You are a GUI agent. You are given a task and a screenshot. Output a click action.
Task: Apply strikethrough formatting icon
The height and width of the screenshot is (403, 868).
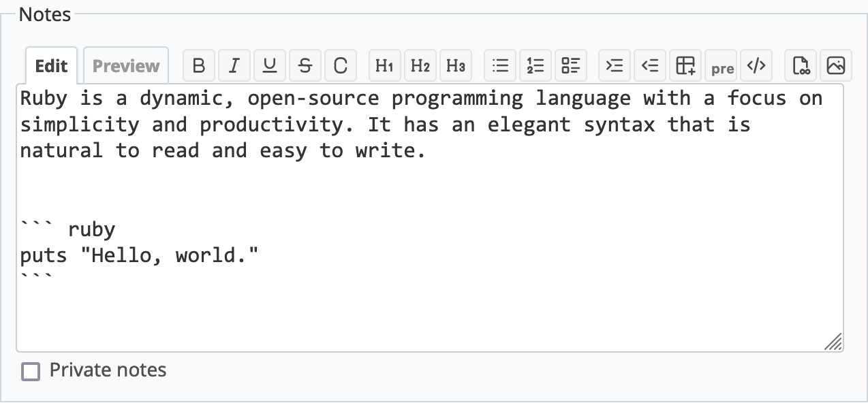point(305,65)
